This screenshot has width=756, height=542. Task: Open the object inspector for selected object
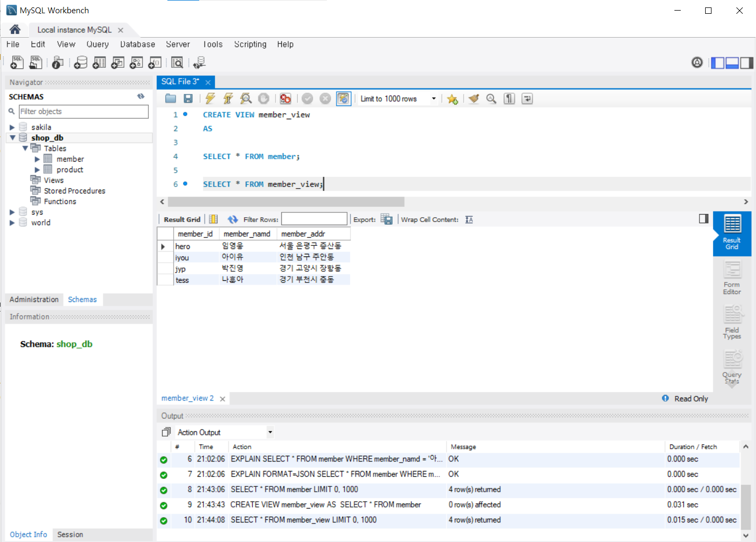pyautogui.click(x=58, y=63)
